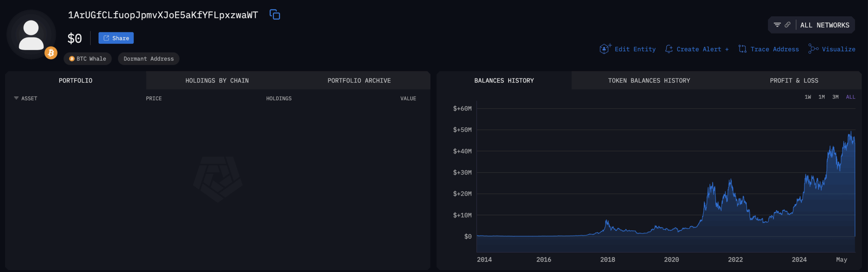Viewport: 868px width, 272px height.
Task: Select the 1M time range
Action: [x=822, y=97]
